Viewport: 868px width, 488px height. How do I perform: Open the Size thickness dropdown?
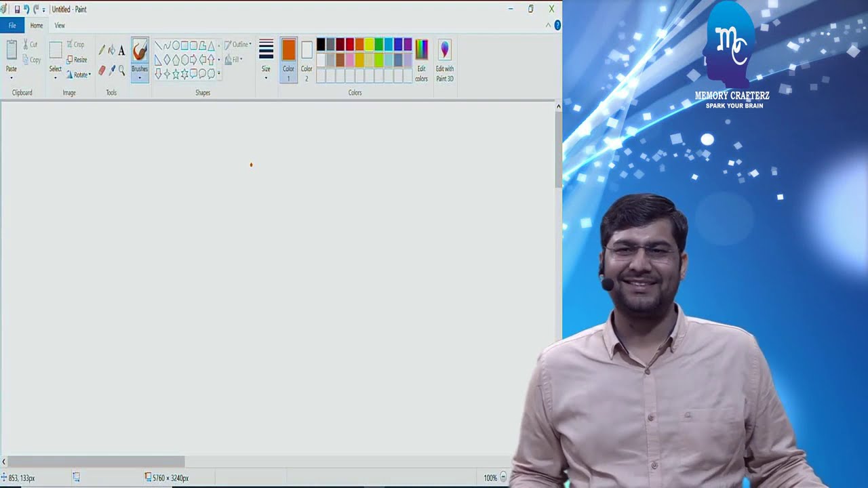tap(266, 60)
